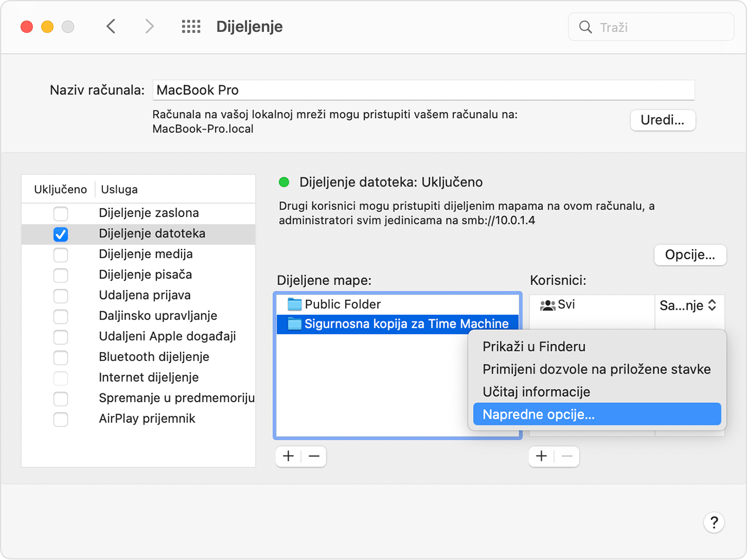Select Public Folder in shared folders list
The width and height of the screenshot is (747, 560).
(398, 304)
